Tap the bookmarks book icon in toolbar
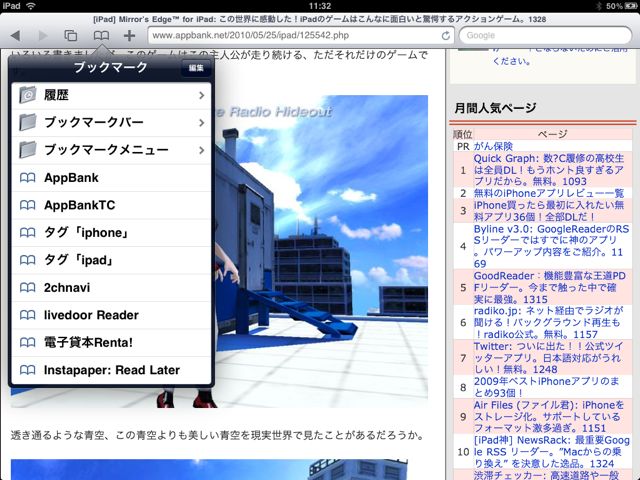The height and width of the screenshot is (480, 640). pos(101,36)
